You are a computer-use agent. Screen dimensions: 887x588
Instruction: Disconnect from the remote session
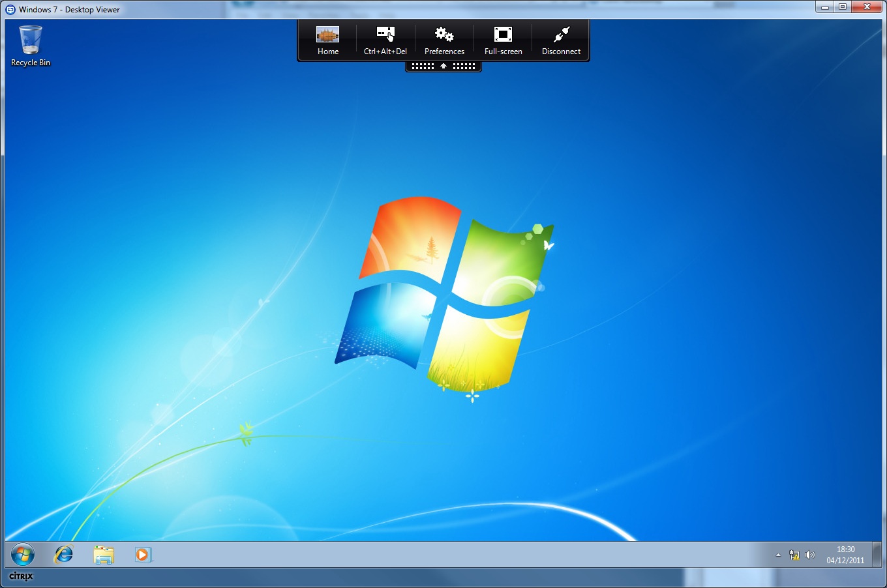[x=561, y=40]
